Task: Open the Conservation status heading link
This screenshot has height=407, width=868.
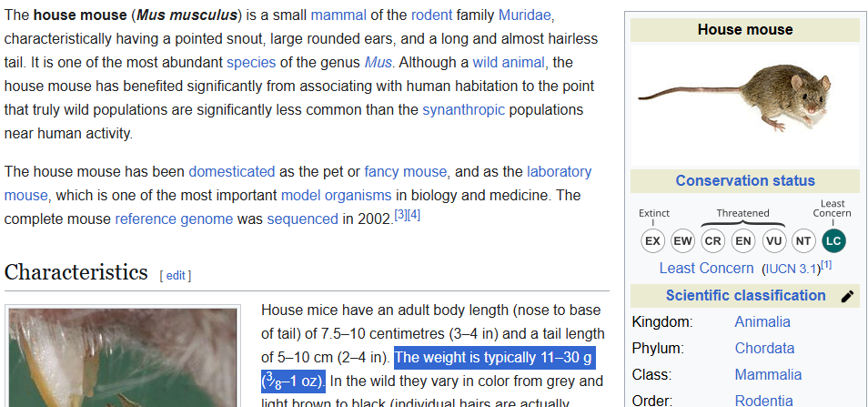Action: pos(744,180)
